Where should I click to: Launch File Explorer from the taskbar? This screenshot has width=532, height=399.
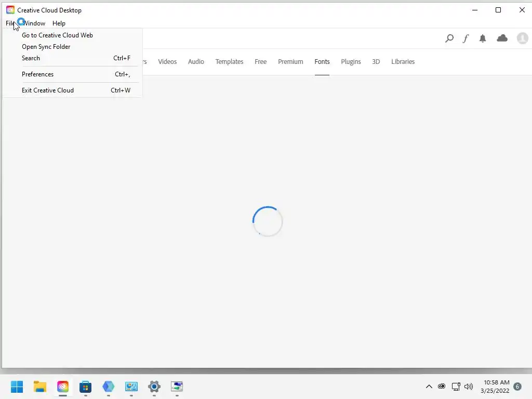(x=39, y=387)
